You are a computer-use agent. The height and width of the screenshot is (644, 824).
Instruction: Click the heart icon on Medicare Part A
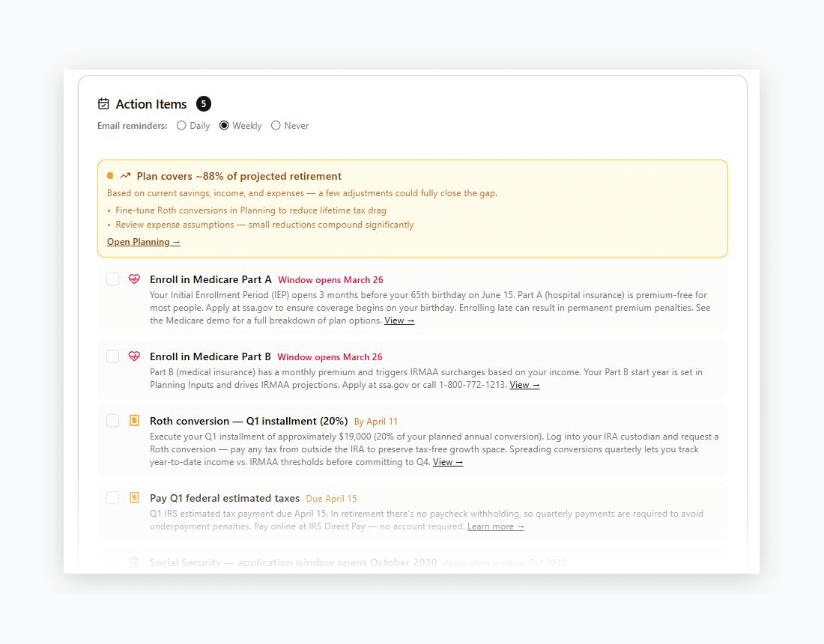tap(134, 279)
